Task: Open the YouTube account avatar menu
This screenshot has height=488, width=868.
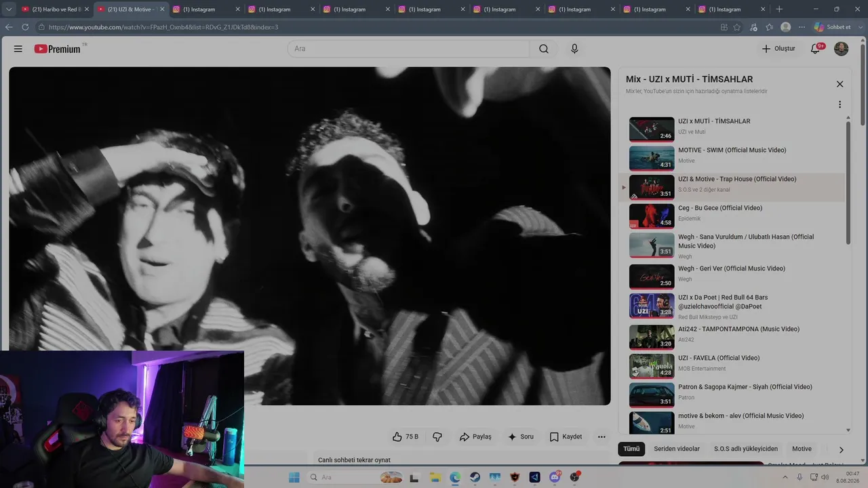Action: (841, 49)
